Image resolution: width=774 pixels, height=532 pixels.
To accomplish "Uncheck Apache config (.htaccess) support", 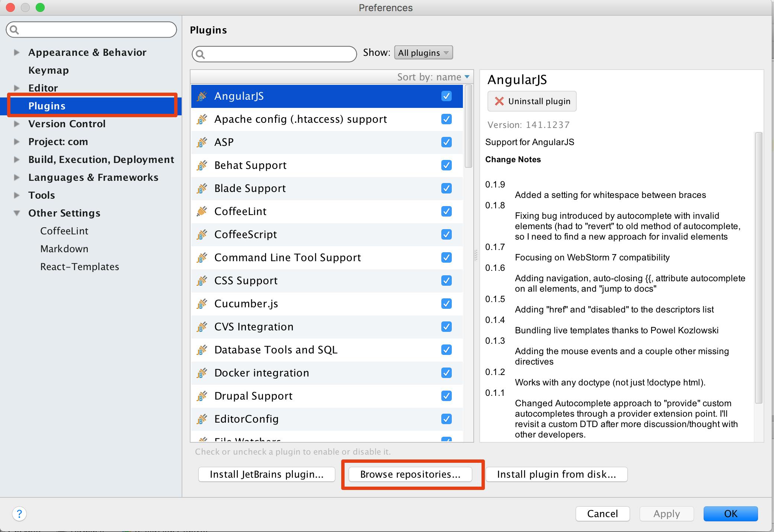I will pyautogui.click(x=447, y=119).
